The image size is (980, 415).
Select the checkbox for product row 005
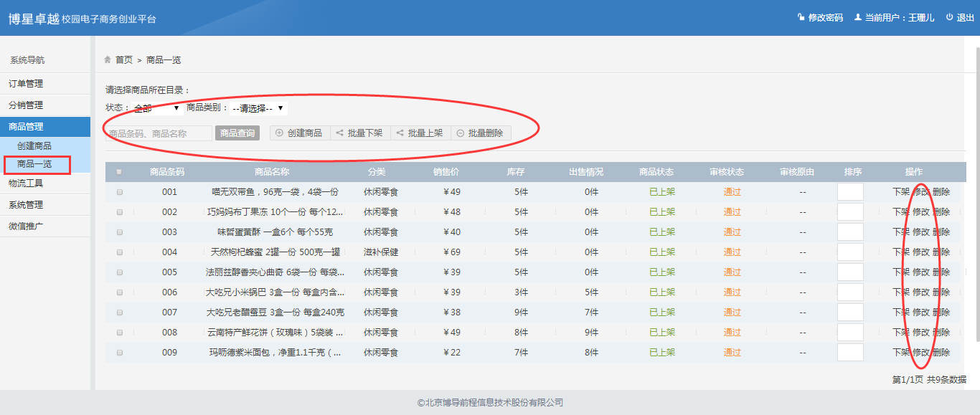(120, 272)
